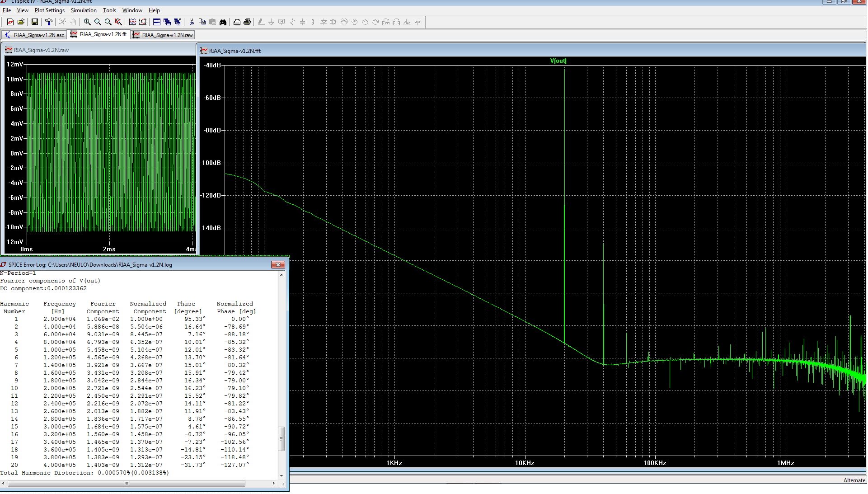This screenshot has height=494, width=868.
Task: Click the Print icon in toolbar
Action: pos(247,22)
